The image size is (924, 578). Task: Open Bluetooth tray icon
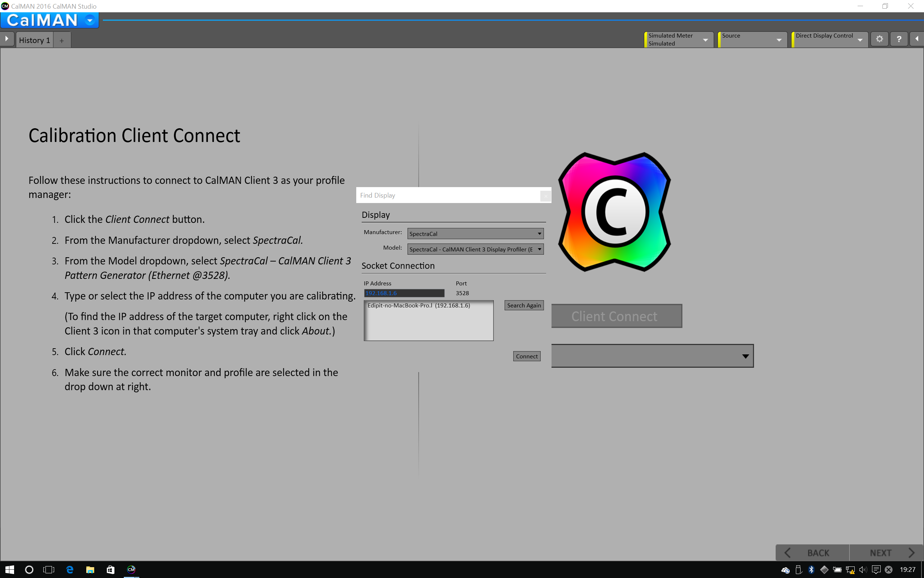point(811,570)
